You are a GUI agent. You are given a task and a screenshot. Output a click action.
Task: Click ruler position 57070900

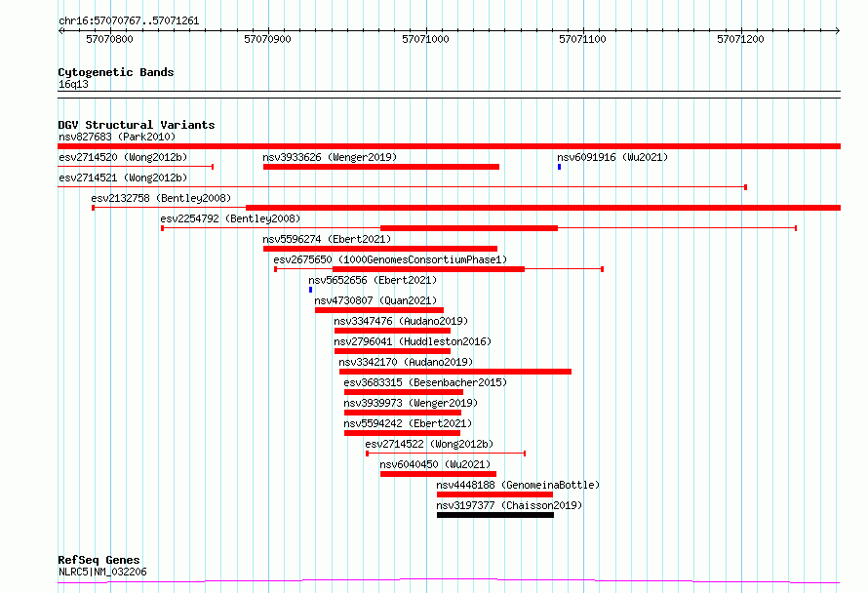pos(267,39)
